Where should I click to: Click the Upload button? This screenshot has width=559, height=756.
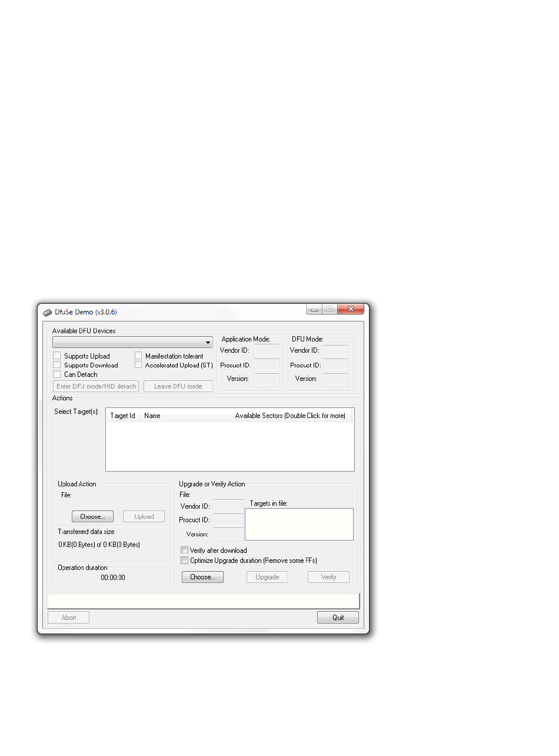144,516
